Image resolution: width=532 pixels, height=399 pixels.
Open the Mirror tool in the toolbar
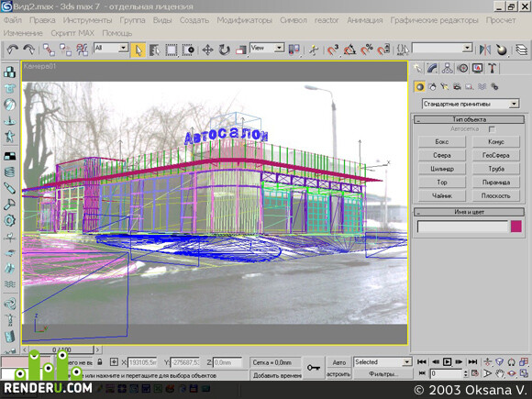(x=485, y=50)
